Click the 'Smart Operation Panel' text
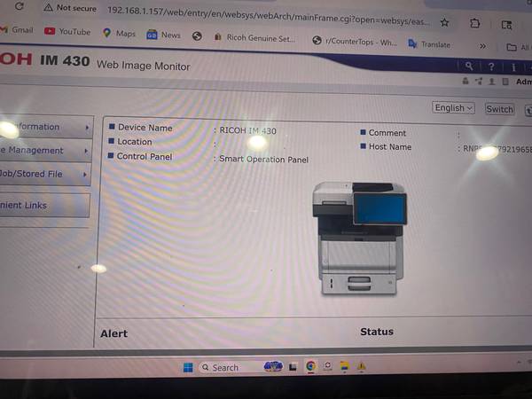 coord(263,159)
